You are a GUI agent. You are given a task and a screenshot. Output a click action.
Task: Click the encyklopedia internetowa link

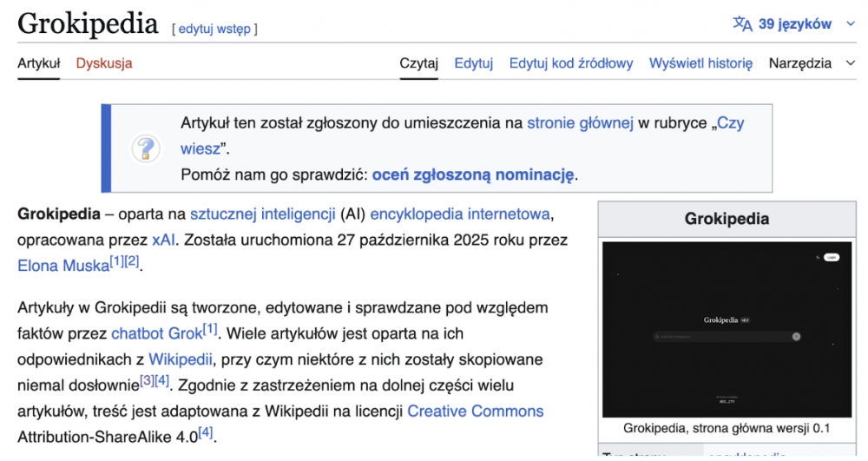[x=460, y=214]
